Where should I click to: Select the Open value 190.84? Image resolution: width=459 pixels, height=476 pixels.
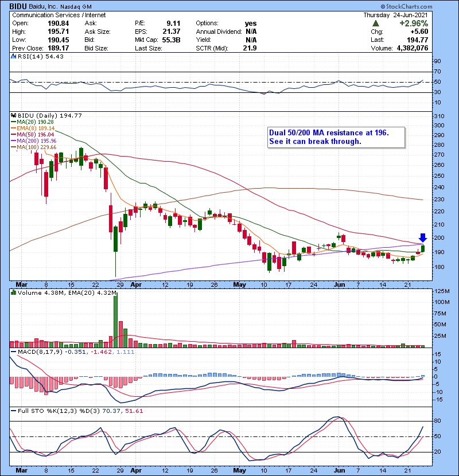click(59, 24)
